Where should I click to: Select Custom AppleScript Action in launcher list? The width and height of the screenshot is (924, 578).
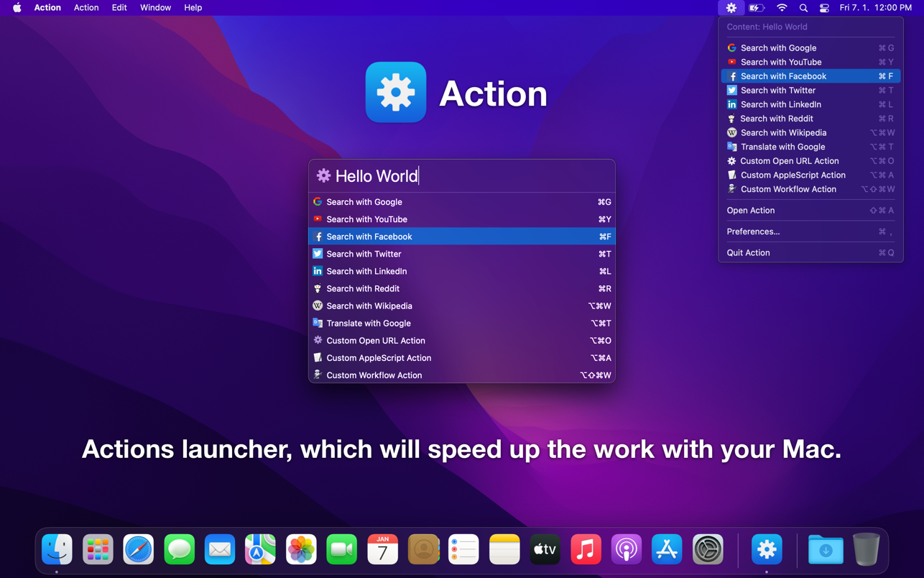[x=462, y=358]
